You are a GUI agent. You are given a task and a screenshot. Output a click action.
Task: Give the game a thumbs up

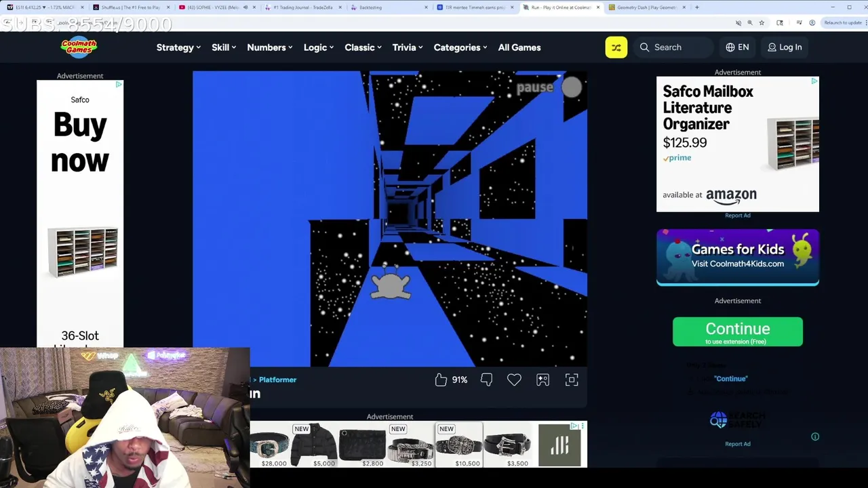[441, 380]
